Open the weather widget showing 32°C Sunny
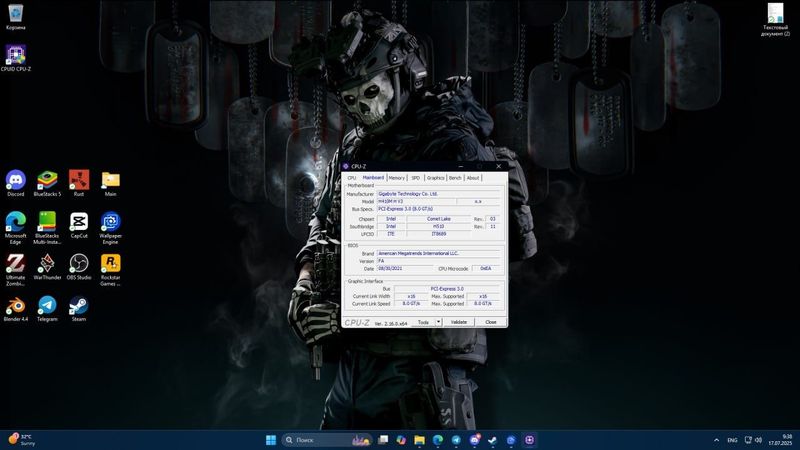This screenshot has width=800, height=450. pos(21,440)
